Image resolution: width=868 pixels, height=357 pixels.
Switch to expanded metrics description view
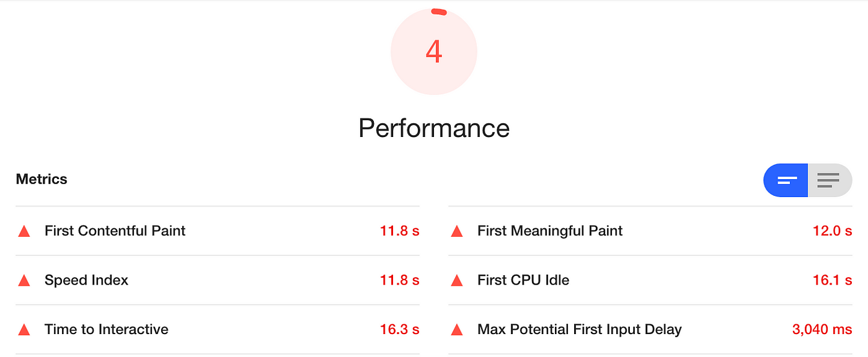(830, 180)
